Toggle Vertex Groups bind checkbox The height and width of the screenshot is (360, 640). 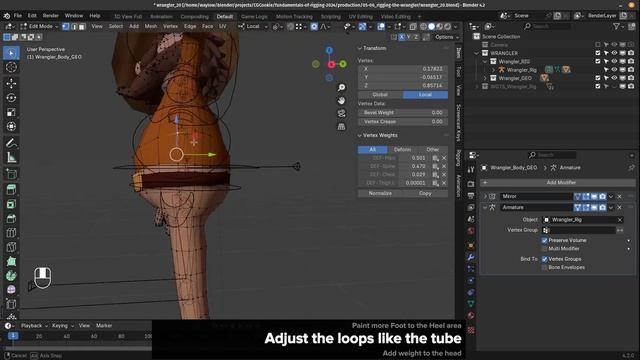point(544,259)
